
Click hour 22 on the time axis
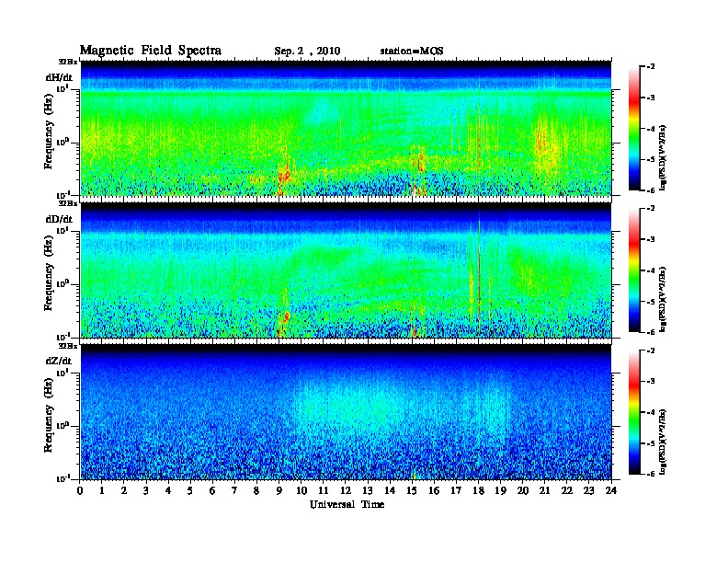coord(567,490)
